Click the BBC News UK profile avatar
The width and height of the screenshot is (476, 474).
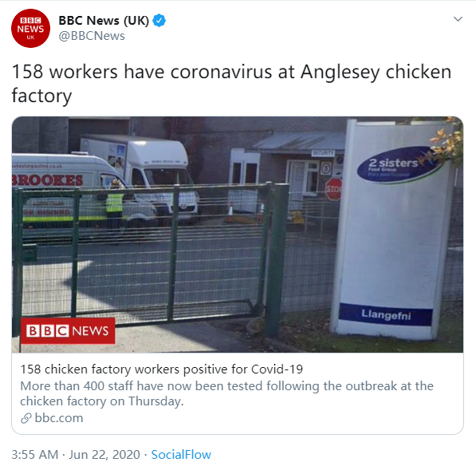[x=30, y=28]
